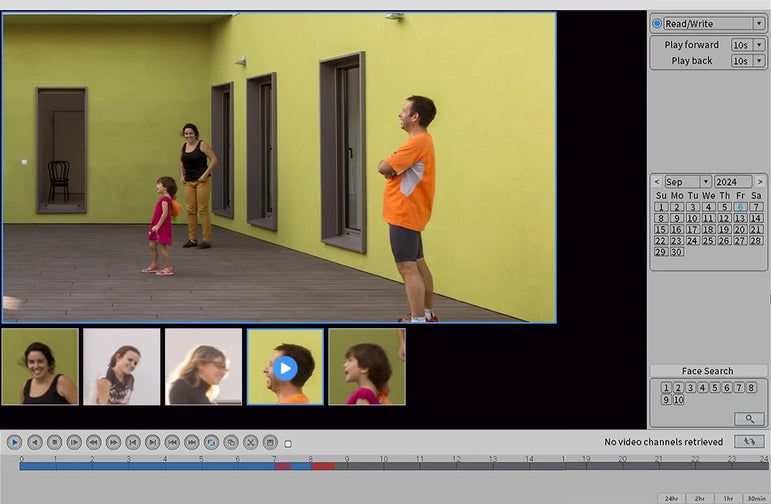
Task: Click the fast forward button
Action: pos(113,442)
